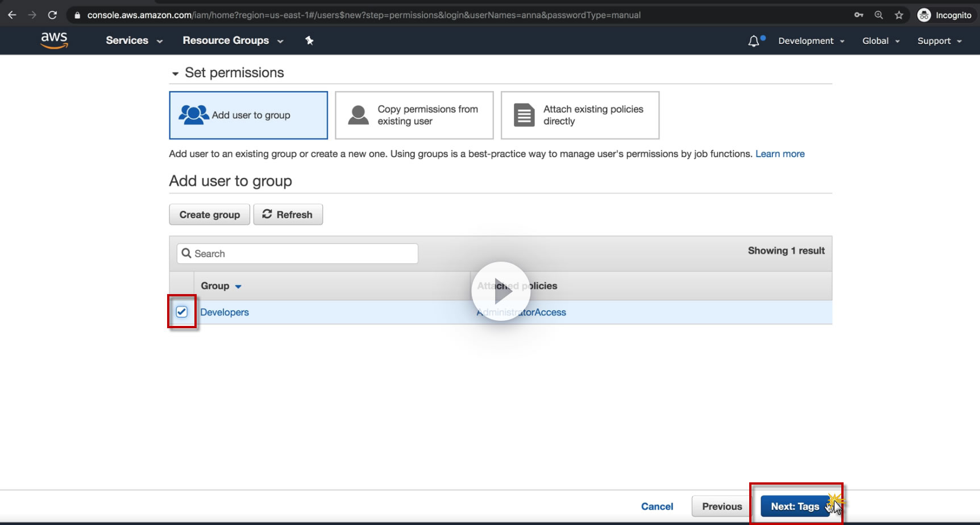Image resolution: width=980 pixels, height=525 pixels.
Task: Uncheck the Developers group checkbox
Action: (x=182, y=312)
